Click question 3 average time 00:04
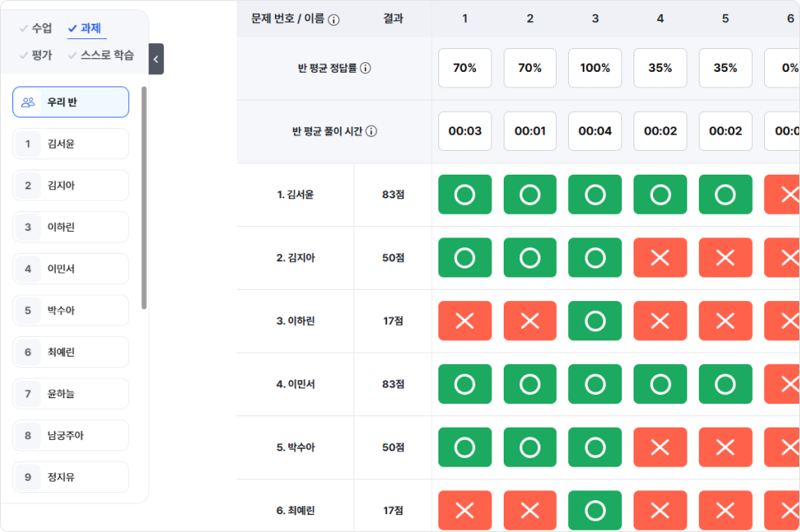This screenshot has width=800, height=532. (595, 131)
